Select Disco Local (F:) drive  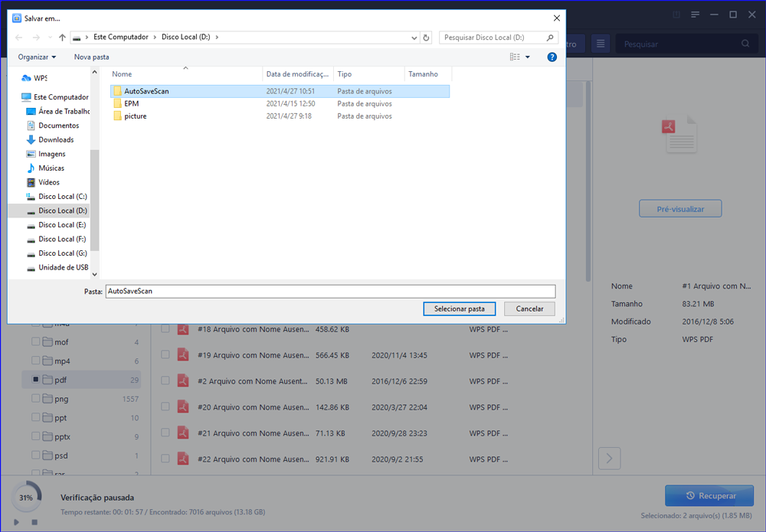click(x=56, y=239)
